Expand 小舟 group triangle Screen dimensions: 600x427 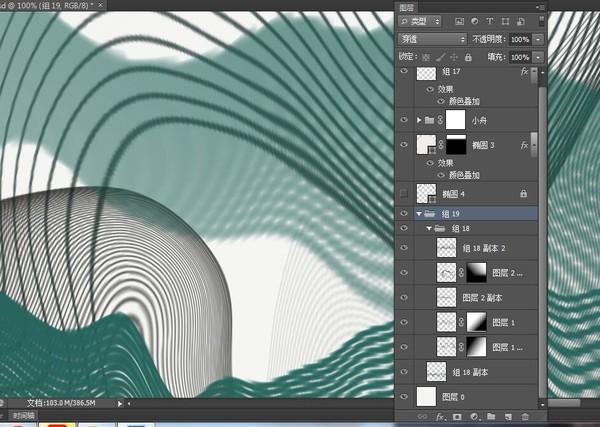tap(419, 120)
